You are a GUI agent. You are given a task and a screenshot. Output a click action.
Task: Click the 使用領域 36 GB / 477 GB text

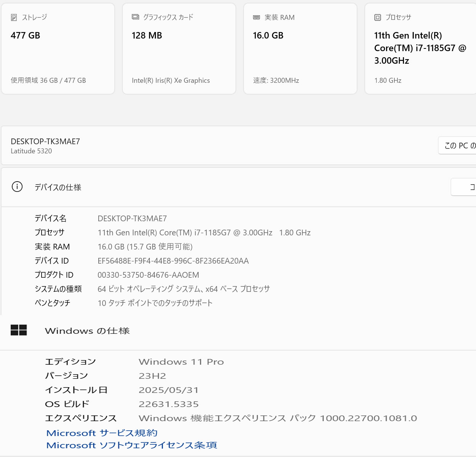(x=48, y=80)
